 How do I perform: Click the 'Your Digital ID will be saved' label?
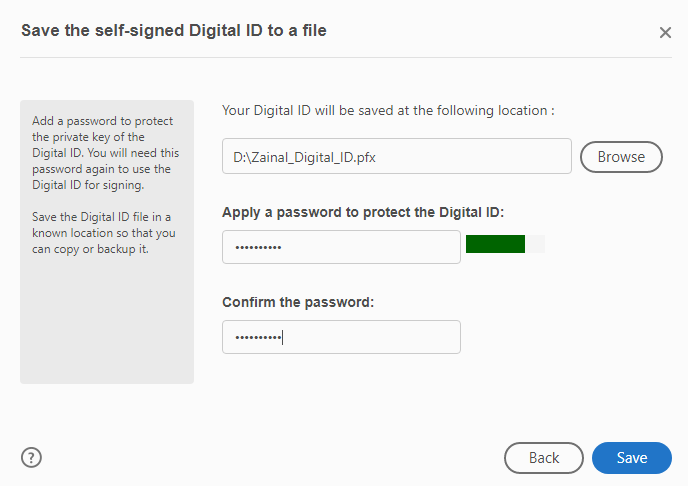click(x=388, y=110)
